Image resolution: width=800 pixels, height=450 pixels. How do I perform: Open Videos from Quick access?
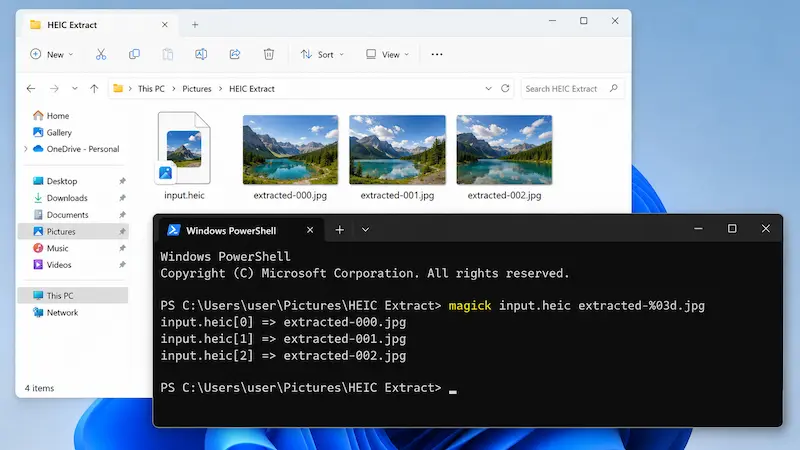click(x=52, y=265)
